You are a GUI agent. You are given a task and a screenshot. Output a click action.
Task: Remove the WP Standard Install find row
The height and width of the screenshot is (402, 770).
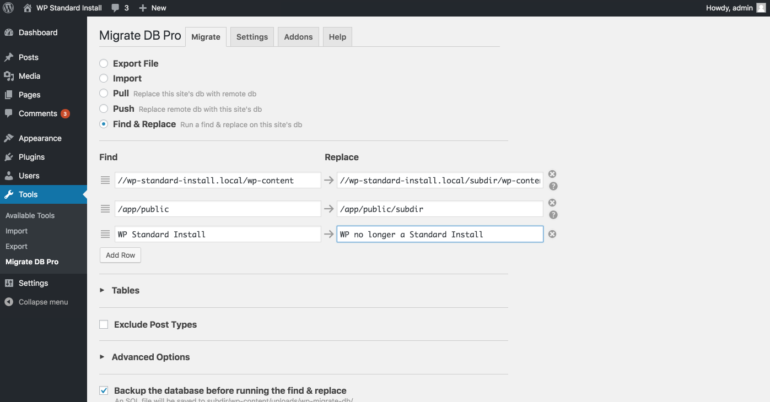click(x=552, y=234)
